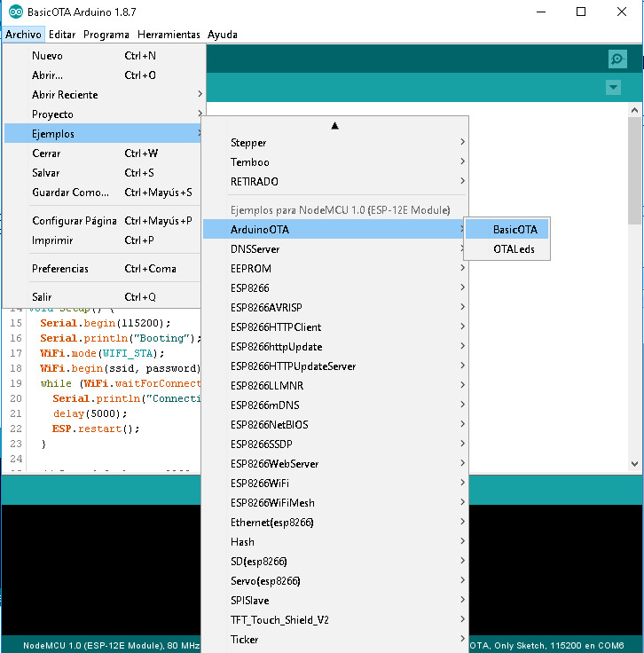Image resolution: width=644 pixels, height=653 pixels.
Task: Click 'Serial.begin(115200);' code line
Action: click(106, 323)
